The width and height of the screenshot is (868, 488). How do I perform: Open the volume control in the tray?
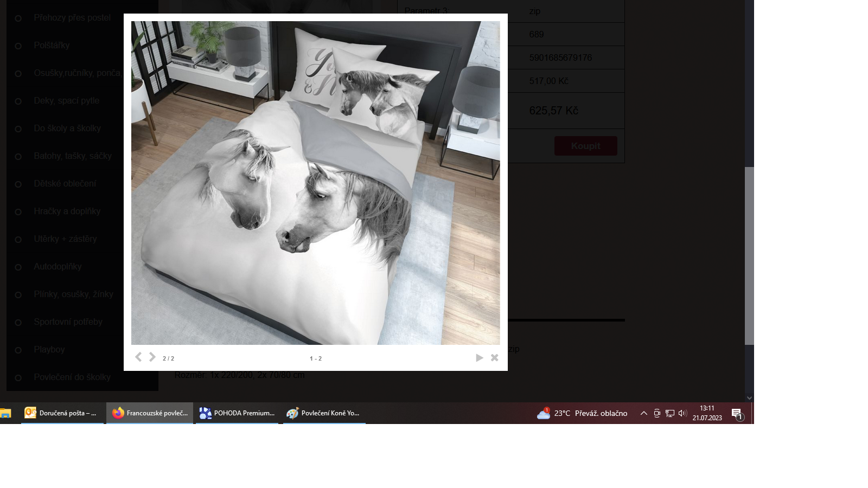tap(682, 413)
